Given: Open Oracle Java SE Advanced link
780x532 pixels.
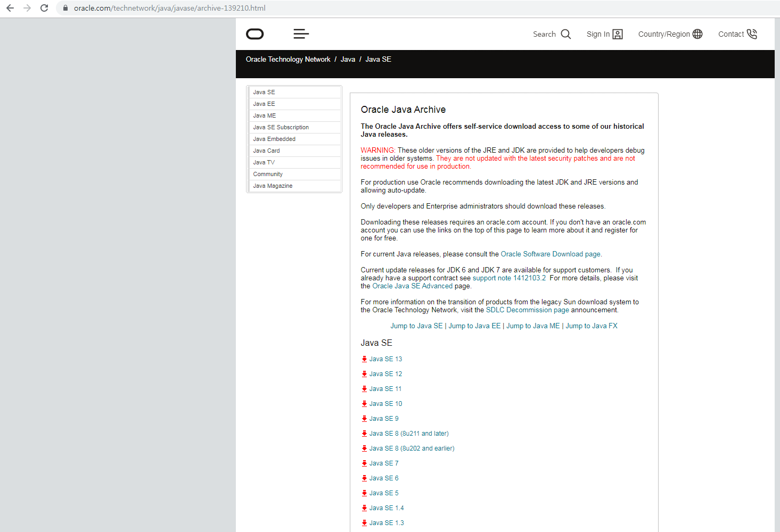Looking at the screenshot, I should pyautogui.click(x=412, y=286).
